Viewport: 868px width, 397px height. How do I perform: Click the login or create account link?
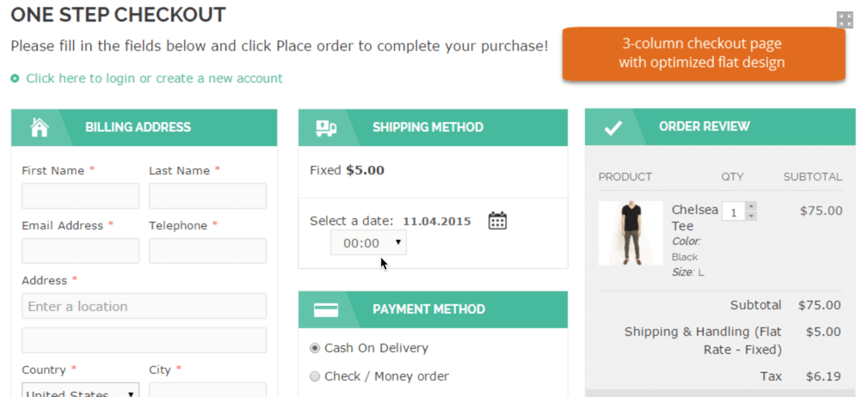[154, 78]
